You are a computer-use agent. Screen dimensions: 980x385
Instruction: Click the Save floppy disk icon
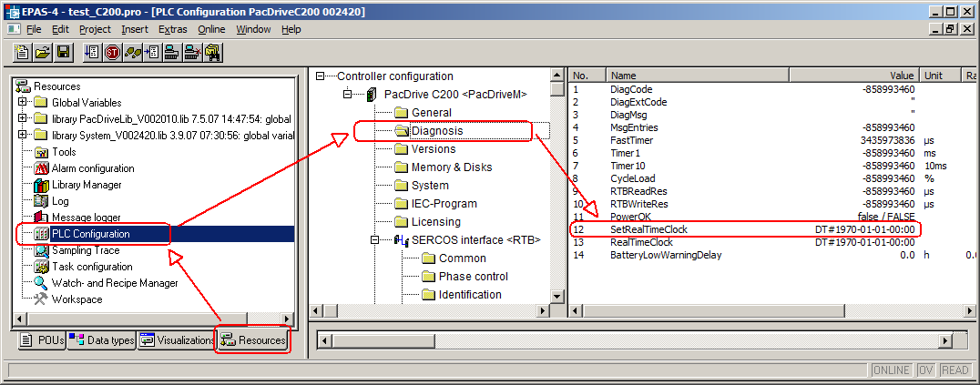click(63, 52)
